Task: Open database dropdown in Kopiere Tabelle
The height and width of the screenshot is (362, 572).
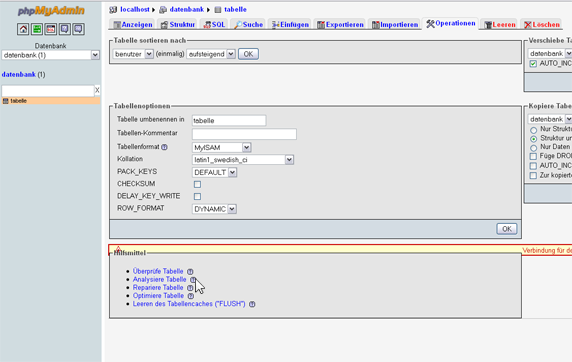Action: (x=550, y=119)
